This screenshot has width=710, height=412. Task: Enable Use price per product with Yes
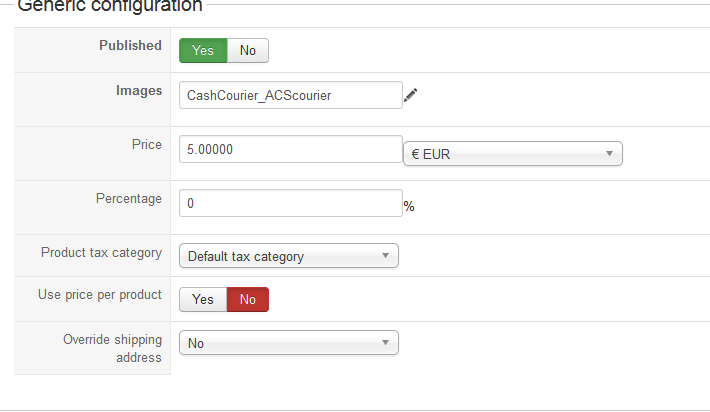point(203,299)
